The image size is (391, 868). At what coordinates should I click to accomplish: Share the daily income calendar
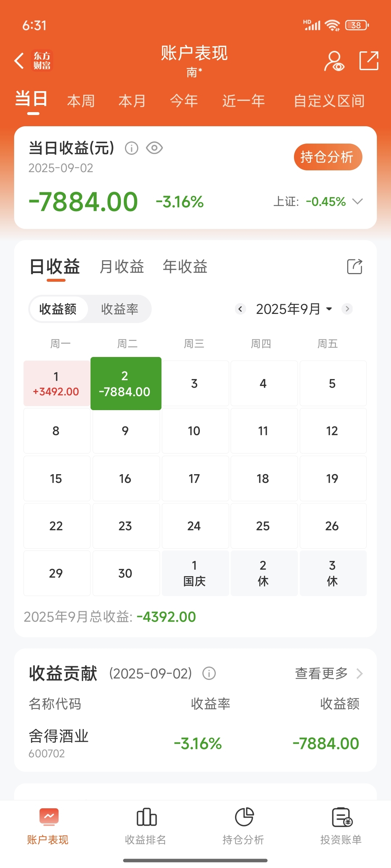tap(354, 267)
